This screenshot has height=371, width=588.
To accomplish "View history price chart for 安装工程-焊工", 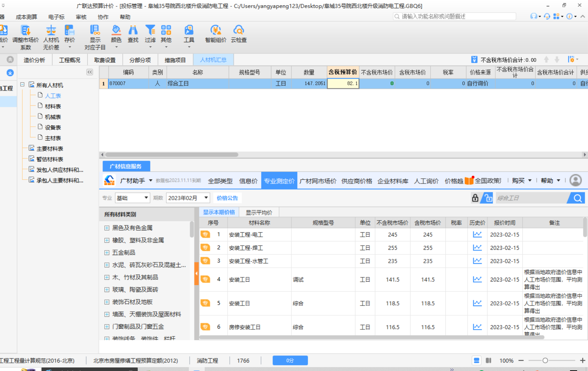I will click(477, 248).
